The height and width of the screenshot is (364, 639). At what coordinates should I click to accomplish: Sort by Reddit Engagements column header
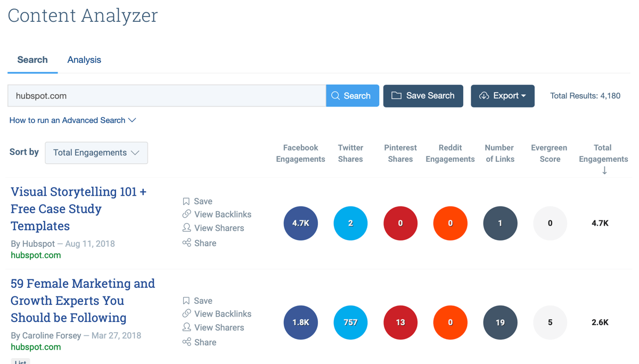pyautogui.click(x=450, y=153)
